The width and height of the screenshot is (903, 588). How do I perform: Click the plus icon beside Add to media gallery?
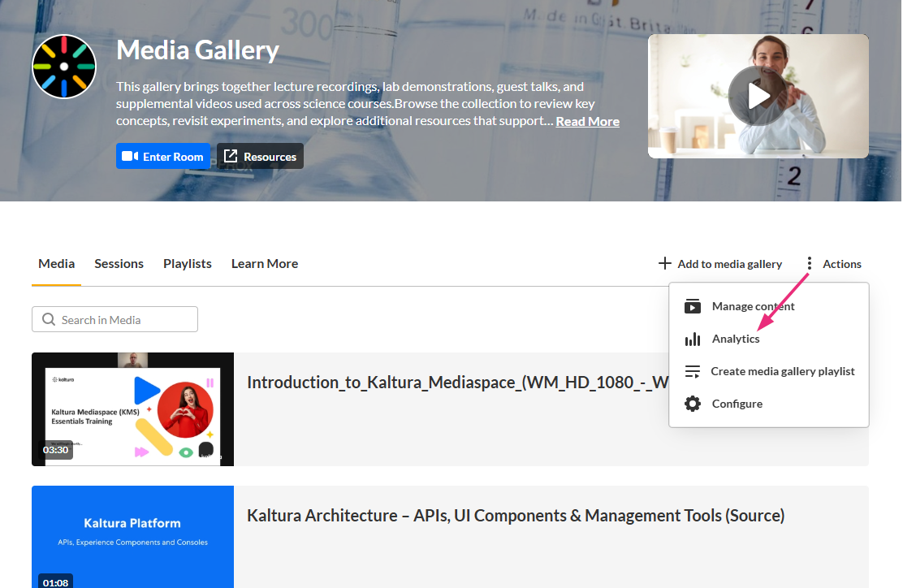[664, 263]
